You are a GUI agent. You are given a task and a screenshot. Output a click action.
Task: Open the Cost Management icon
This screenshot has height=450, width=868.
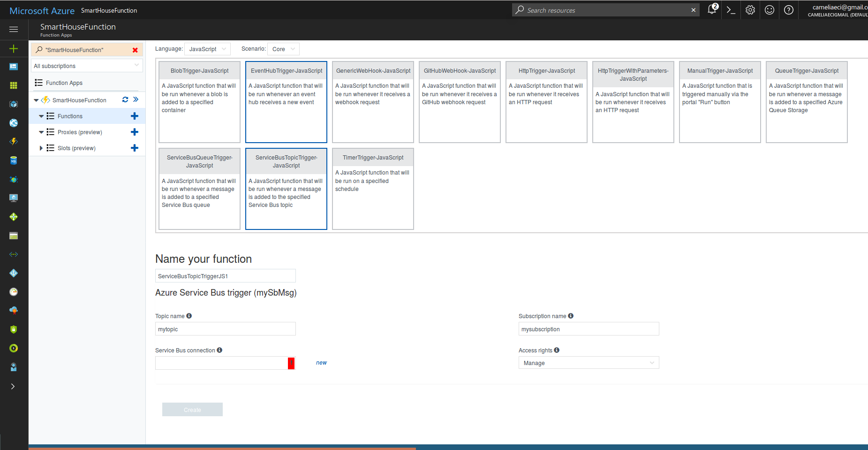(x=14, y=348)
